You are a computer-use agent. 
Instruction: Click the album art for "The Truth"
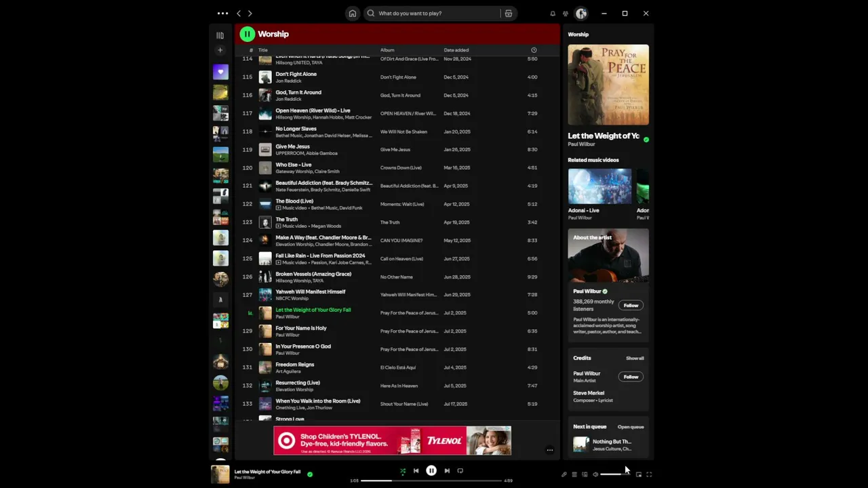(265, 222)
